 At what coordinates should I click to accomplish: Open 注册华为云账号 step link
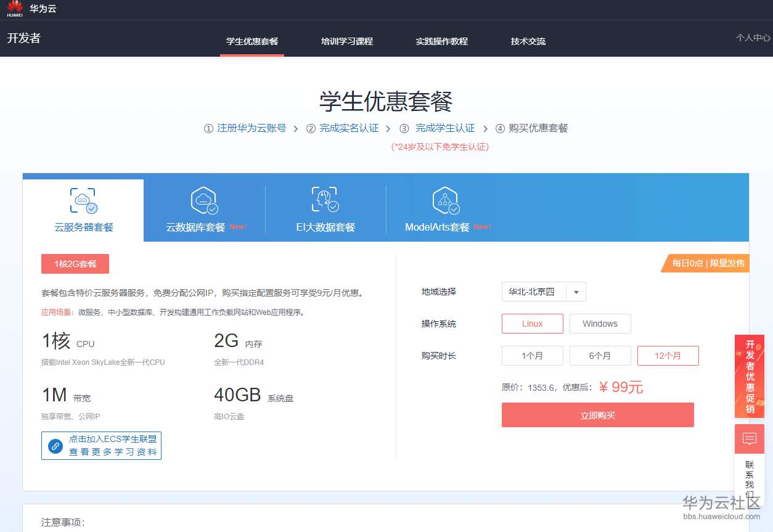point(252,128)
